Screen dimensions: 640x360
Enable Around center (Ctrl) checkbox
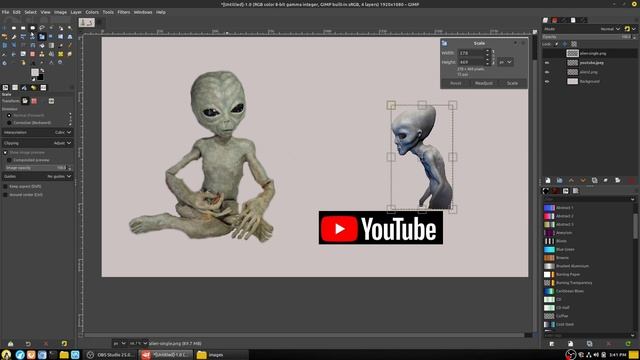tap(5, 195)
